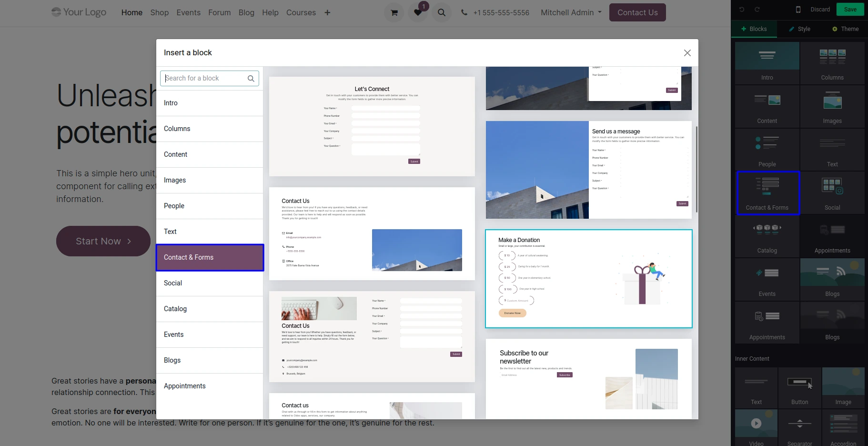Click the search magnifier in header
This screenshot has width=868, height=446.
click(442, 12)
